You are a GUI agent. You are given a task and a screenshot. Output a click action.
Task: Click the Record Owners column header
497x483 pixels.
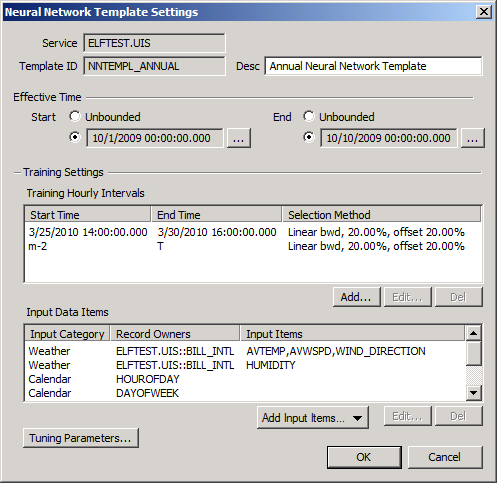point(175,334)
